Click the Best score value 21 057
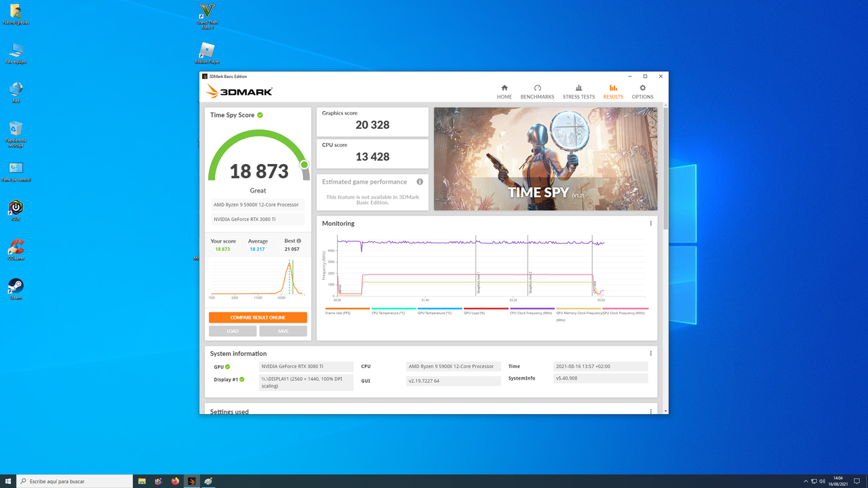Viewport: 868px width, 488px height. tap(292, 249)
